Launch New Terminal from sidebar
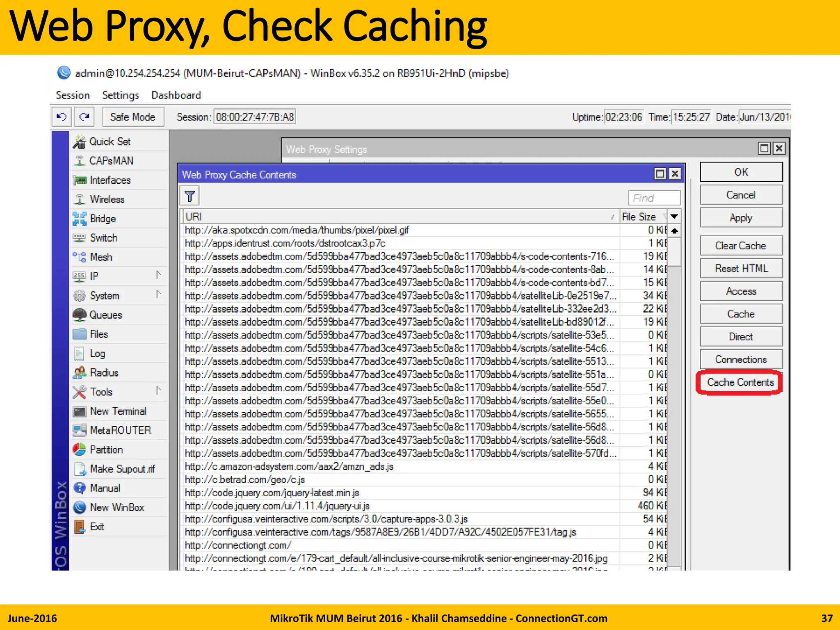840x630 pixels. (x=118, y=411)
